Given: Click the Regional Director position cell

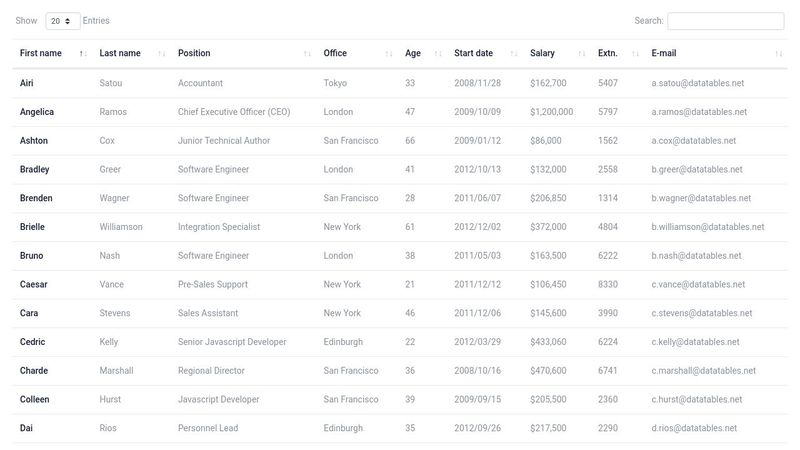Looking at the screenshot, I should [x=211, y=371].
